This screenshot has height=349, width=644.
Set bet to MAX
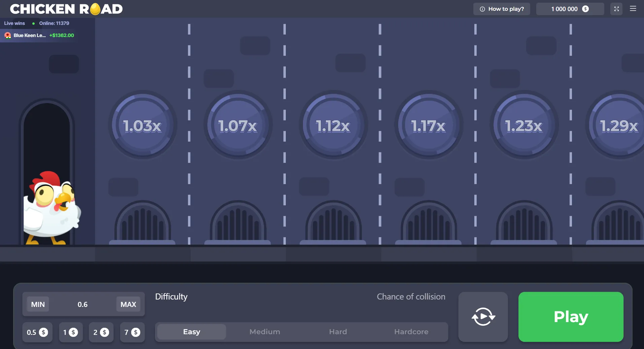click(128, 304)
